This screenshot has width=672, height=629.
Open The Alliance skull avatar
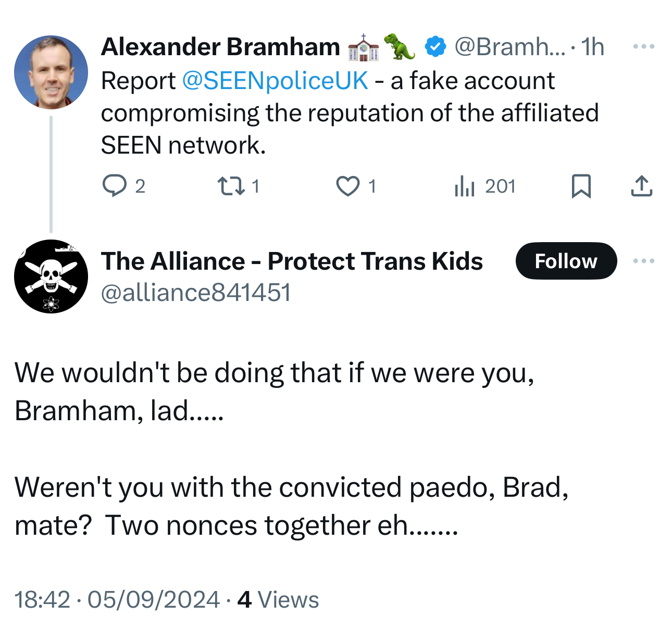coord(51,276)
